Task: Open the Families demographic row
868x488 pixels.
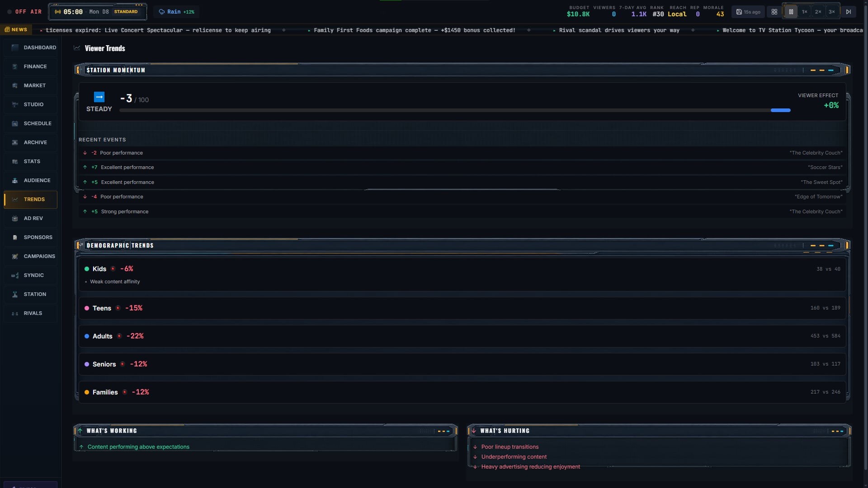Action: tap(462, 392)
